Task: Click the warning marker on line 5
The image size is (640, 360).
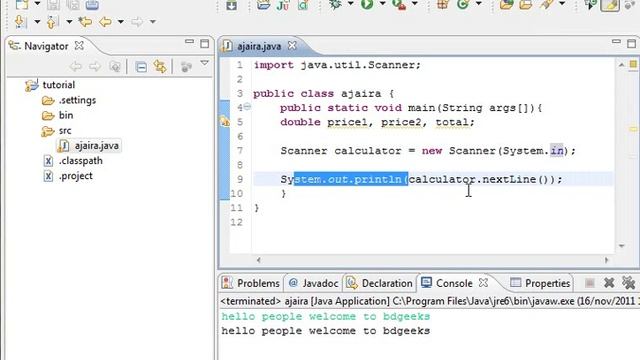Action: pos(225,121)
